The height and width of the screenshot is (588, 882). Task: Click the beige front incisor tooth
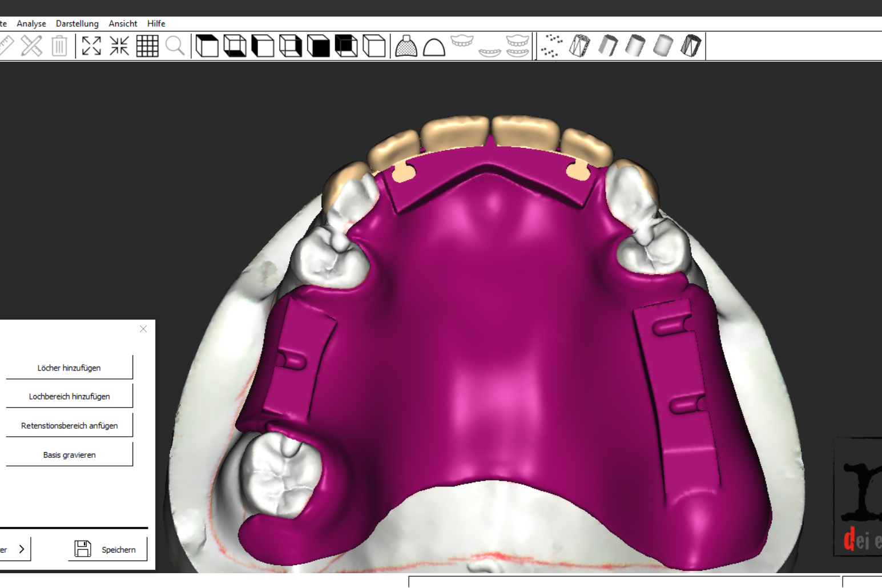pos(455,134)
